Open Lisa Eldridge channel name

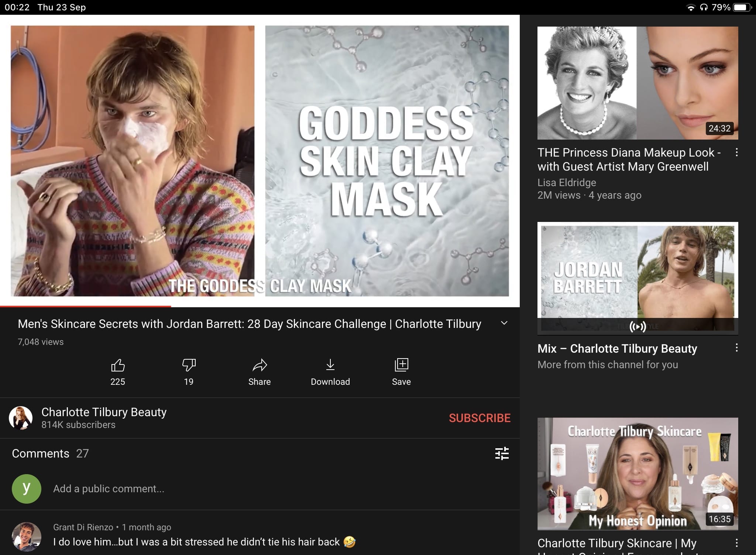tap(567, 183)
